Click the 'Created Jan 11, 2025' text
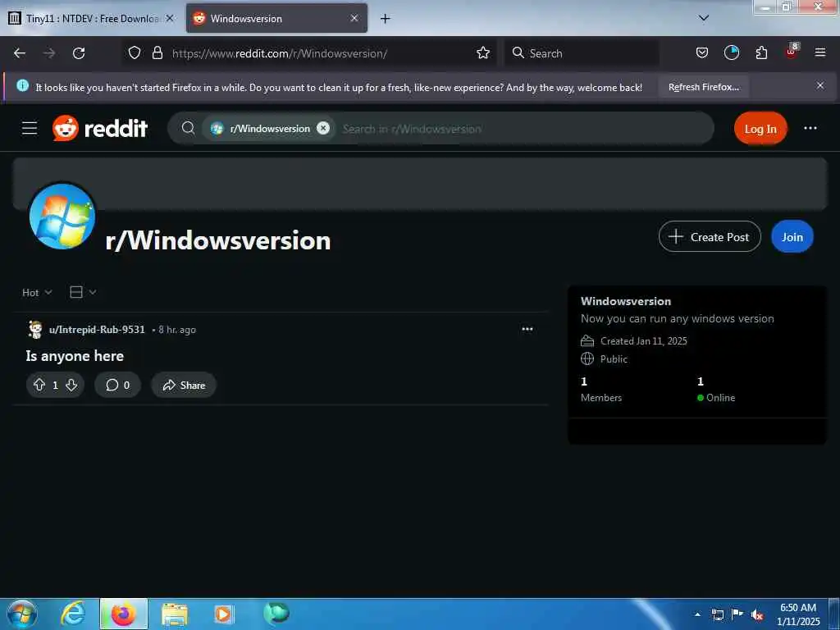 click(643, 340)
